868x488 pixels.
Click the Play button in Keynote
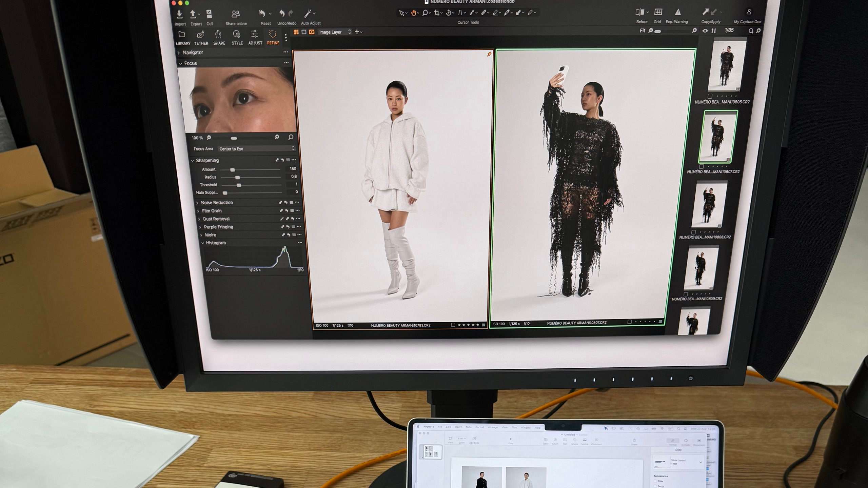(511, 440)
